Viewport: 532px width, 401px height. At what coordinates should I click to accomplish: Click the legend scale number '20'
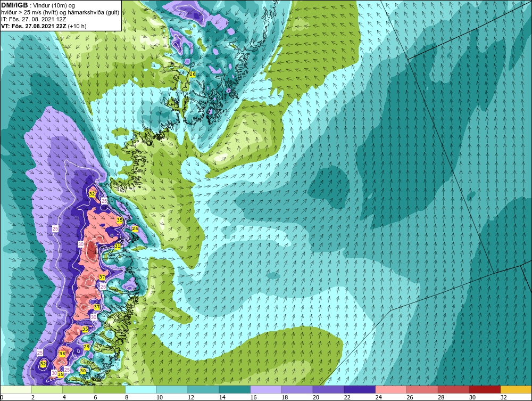(316, 397)
